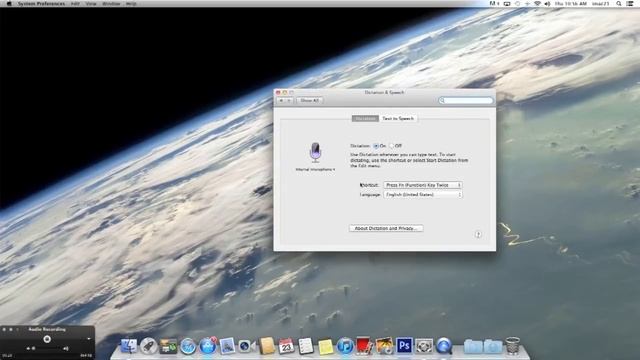The width and height of the screenshot is (640, 360).
Task: Open Notification Center in menu bar
Action: pos(630,3)
